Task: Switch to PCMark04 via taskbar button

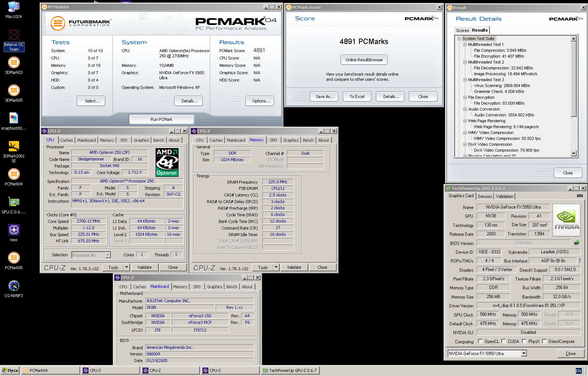Action: pos(50,370)
